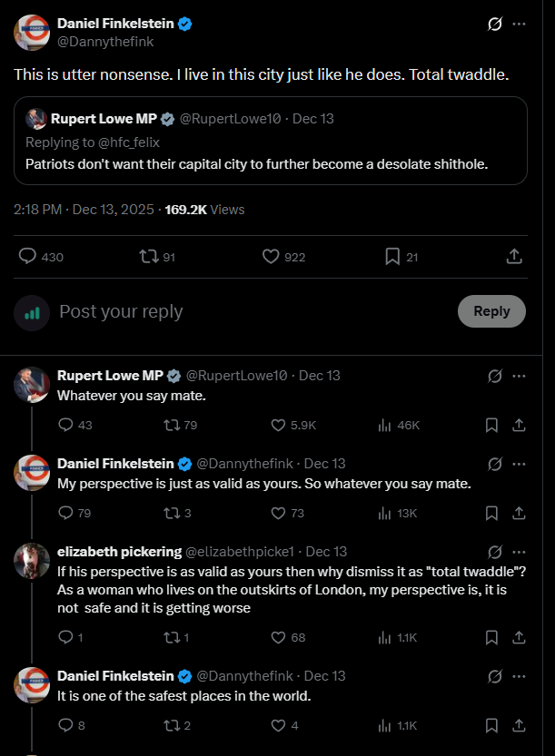The height and width of the screenshot is (756, 555).
Task: Bookmark the main post
Action: (x=392, y=257)
